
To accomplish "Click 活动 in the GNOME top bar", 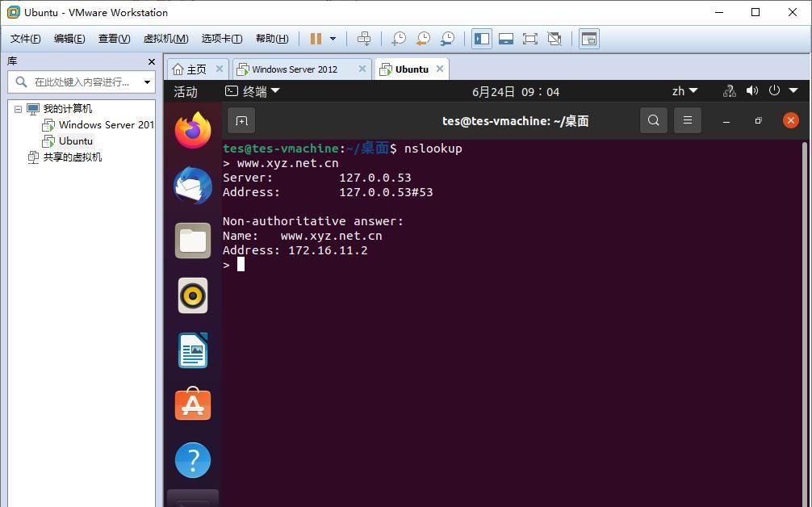I will 185,90.
